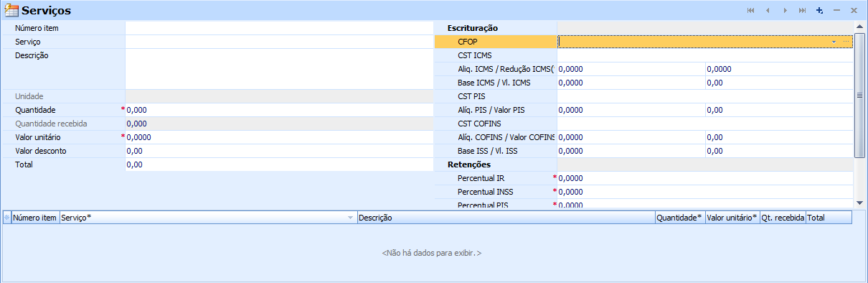Sort by Número item column header
868x283 pixels.
coord(35,217)
